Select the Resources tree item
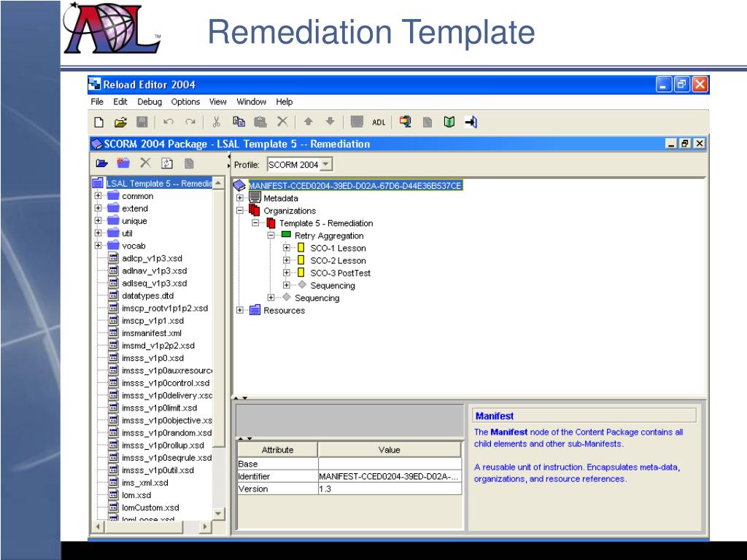 point(284,311)
